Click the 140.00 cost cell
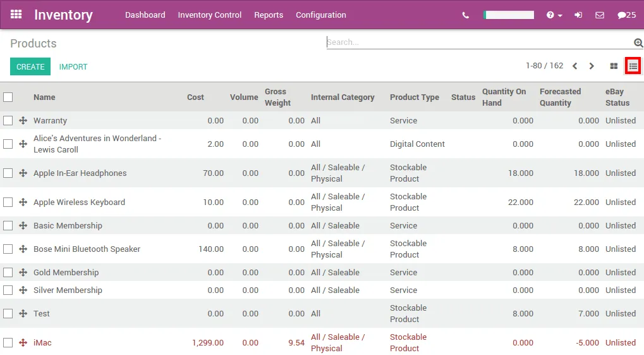The height and width of the screenshot is (355, 644). (211, 249)
